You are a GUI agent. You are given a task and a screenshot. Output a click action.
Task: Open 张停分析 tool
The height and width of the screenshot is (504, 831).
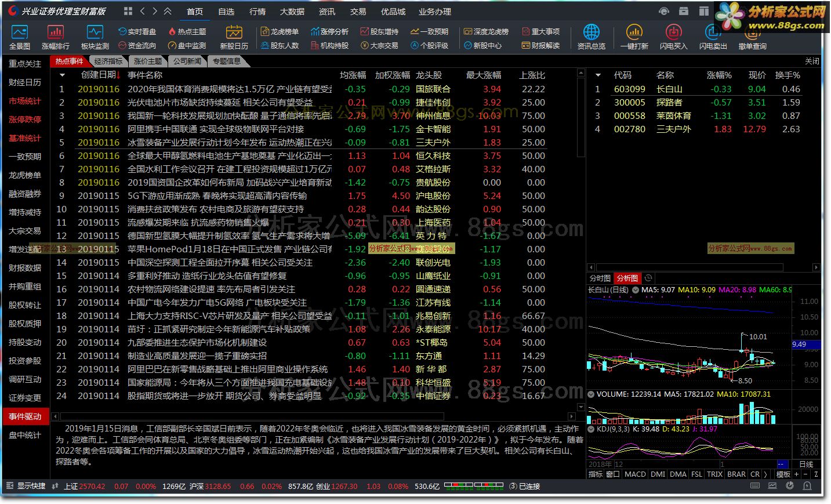click(330, 32)
